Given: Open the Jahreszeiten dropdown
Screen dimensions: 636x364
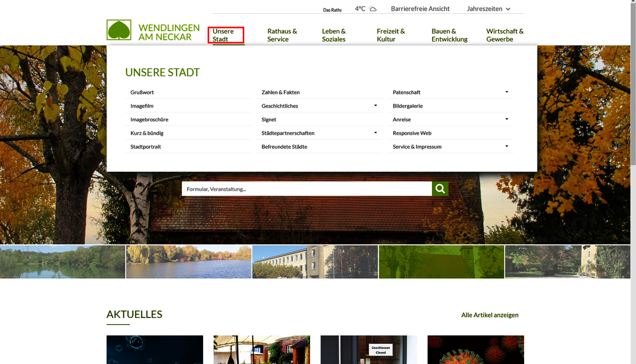Looking at the screenshot, I should 488,9.
